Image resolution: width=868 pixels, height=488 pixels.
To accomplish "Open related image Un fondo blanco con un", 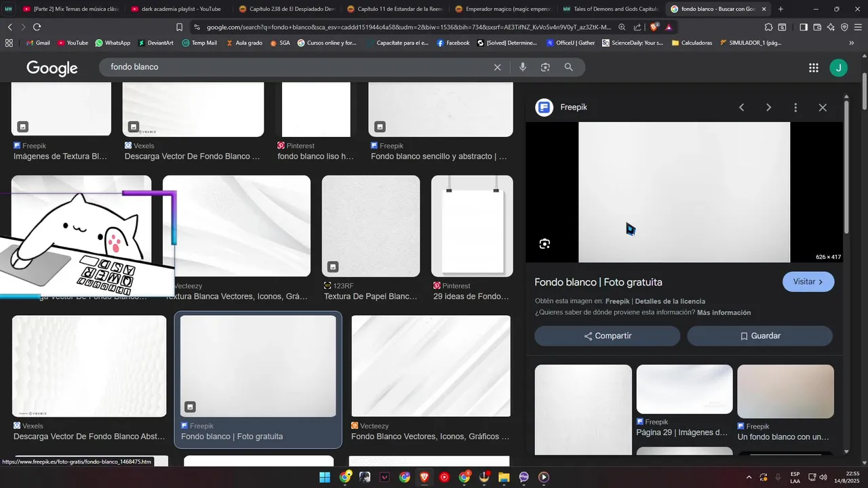I will click(785, 392).
